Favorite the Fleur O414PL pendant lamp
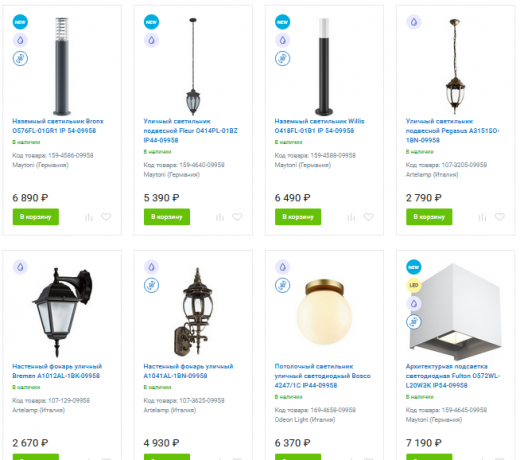The height and width of the screenshot is (460, 520). (237, 217)
